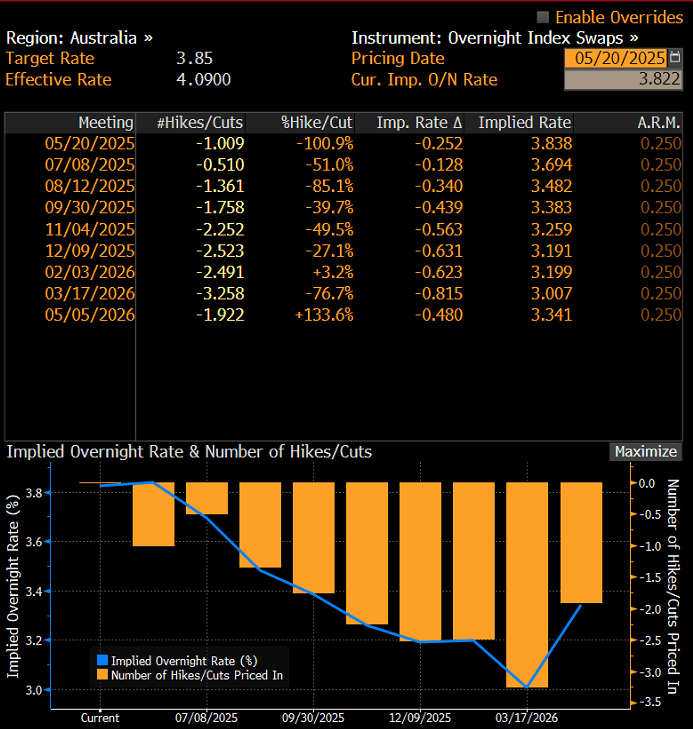Viewport: 693px width, 729px height.
Task: Click the A.R.M. column header
Action: pyautogui.click(x=659, y=123)
